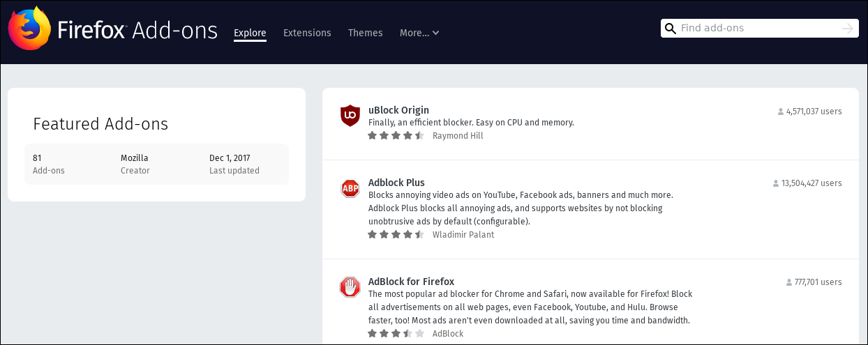868x345 pixels.
Task: Click the star rating for Adblock Plus
Action: coord(396,235)
